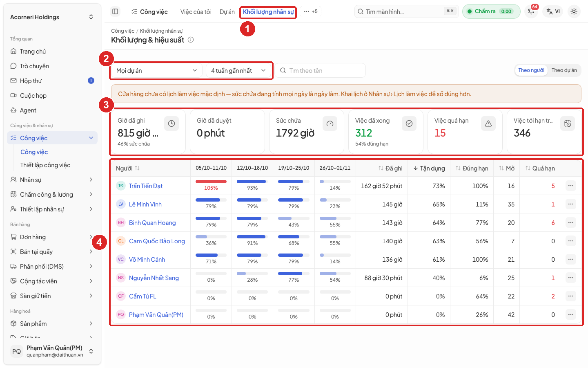Open the Việc của tôi tab

(196, 12)
